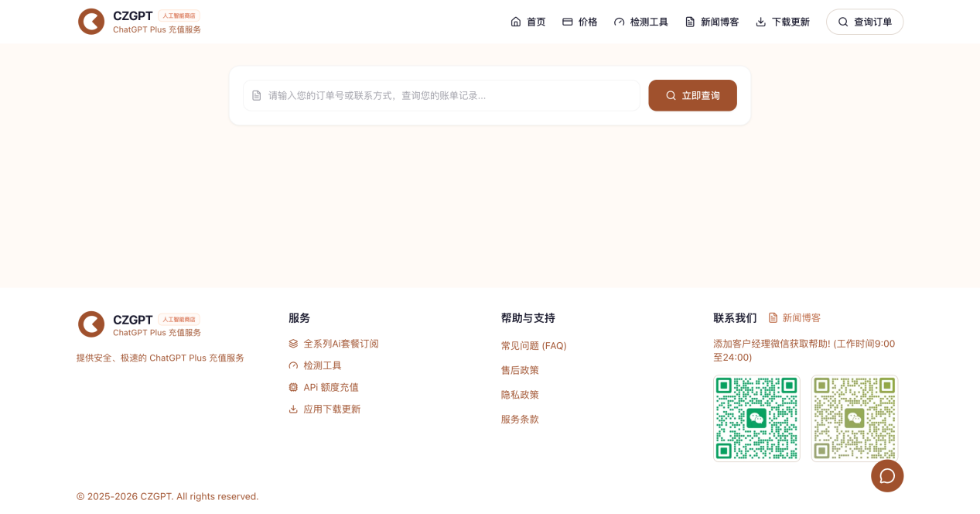Open the 首页 navigation item

[x=528, y=22]
